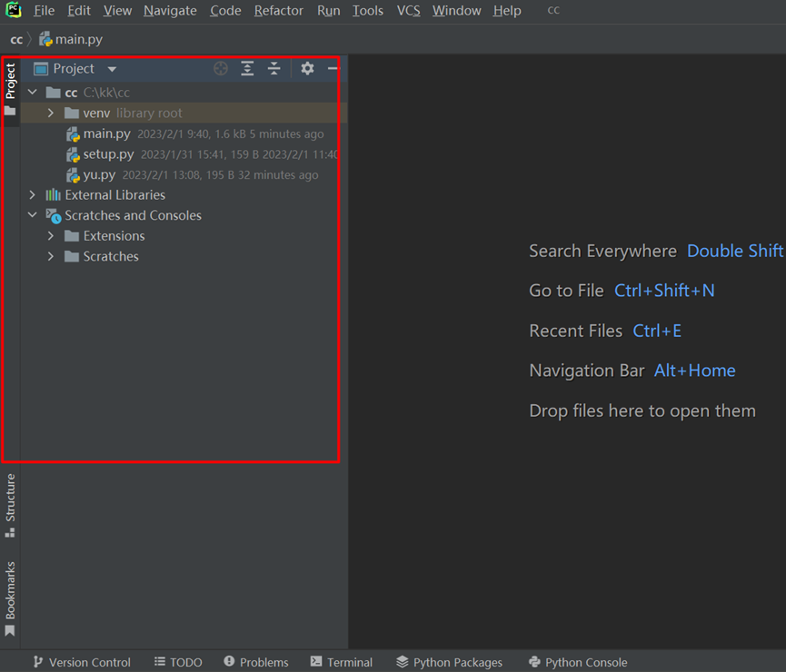Open the Terminal tool window
The image size is (786, 672).
pos(342,662)
